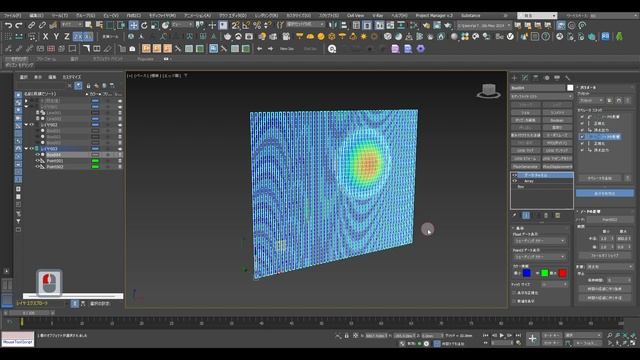Switch to the Populate ribbon tab
The width and height of the screenshot is (640, 360).
pyautogui.click(x=145, y=59)
